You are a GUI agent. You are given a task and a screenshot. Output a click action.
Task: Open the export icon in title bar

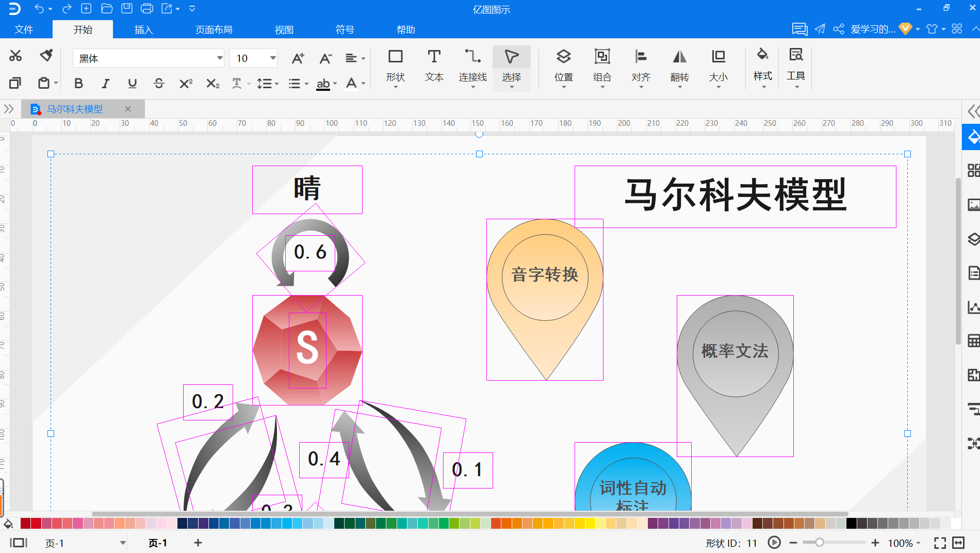167,8
